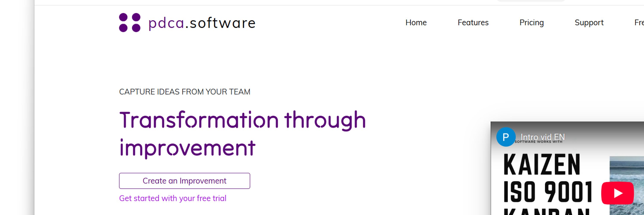Image resolution: width=644 pixels, height=215 pixels.
Task: Click the blue P channel avatar
Action: (x=506, y=137)
